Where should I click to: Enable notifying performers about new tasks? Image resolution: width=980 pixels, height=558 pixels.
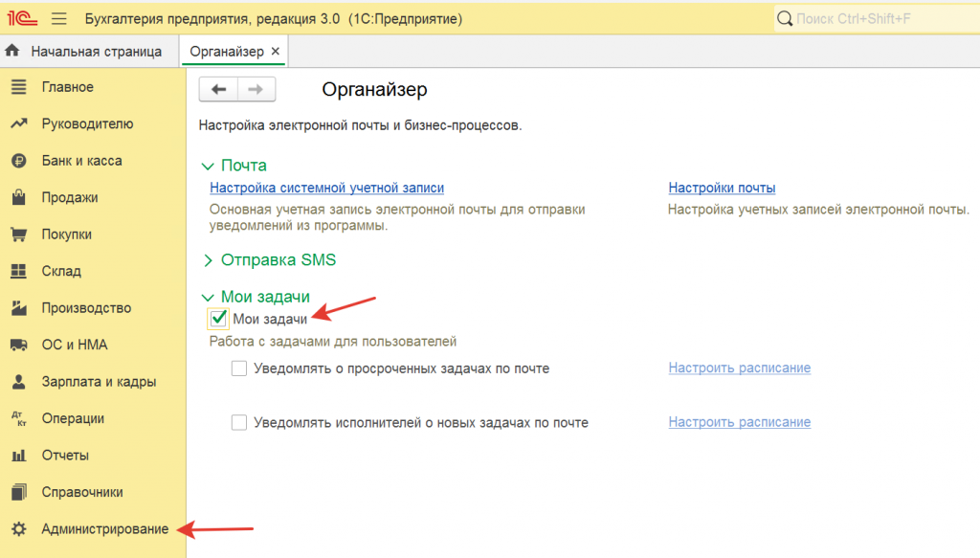coord(238,423)
